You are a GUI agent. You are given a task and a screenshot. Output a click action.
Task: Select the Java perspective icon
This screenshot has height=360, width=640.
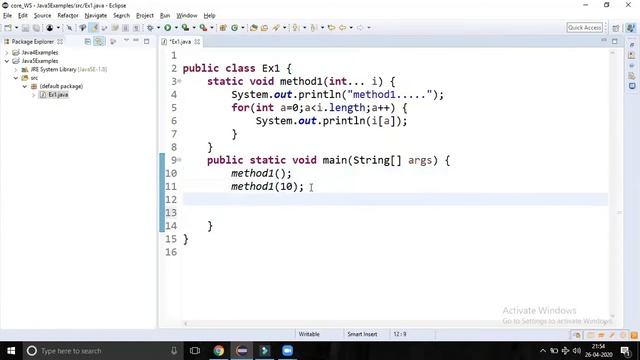[x=631, y=28]
